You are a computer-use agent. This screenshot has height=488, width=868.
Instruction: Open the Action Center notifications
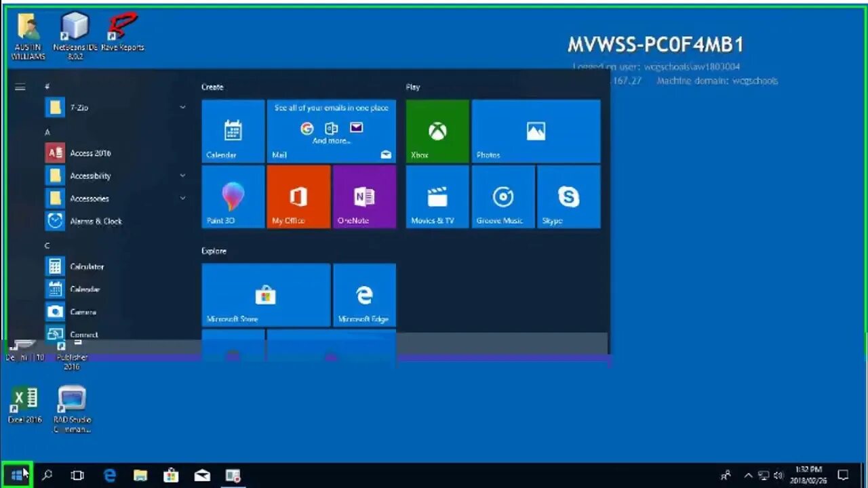coord(843,475)
